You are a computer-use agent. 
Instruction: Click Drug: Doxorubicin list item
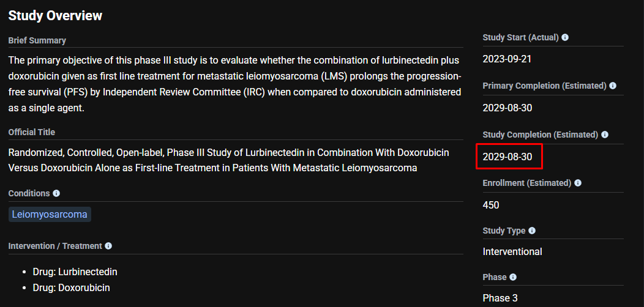point(73,287)
